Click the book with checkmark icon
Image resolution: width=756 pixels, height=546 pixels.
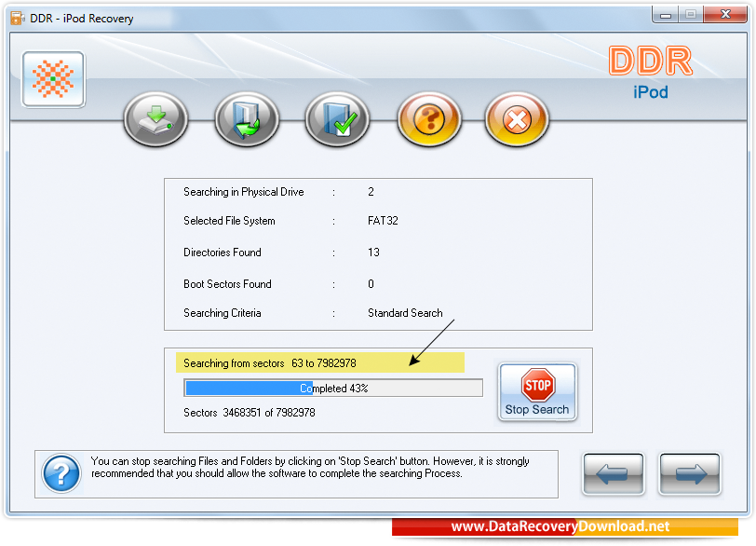tap(337, 119)
